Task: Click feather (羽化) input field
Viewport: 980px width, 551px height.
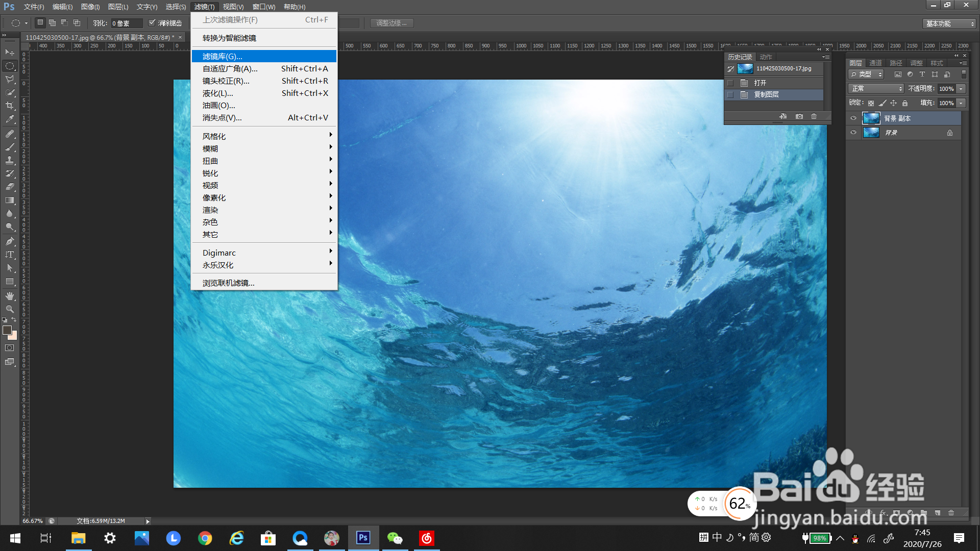Action: (x=126, y=23)
